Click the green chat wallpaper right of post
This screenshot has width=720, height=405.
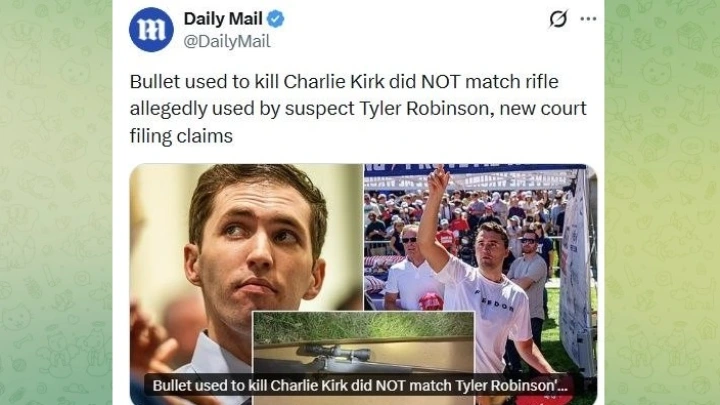[x=662, y=202]
